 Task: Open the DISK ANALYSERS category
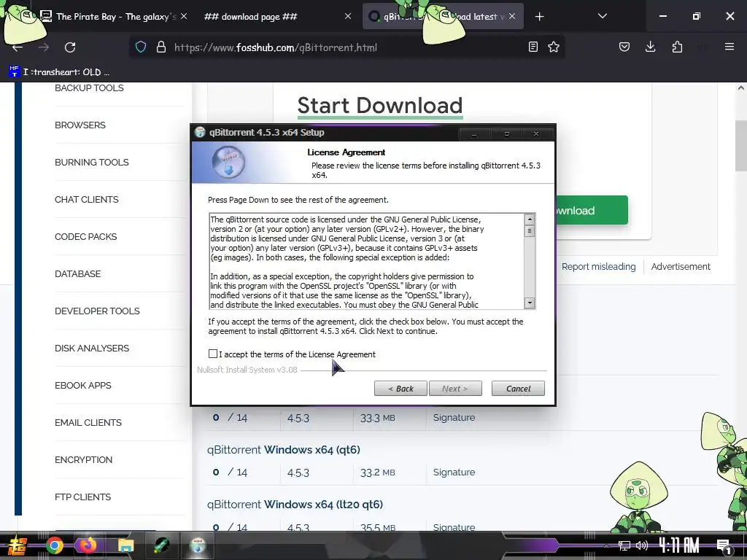(92, 348)
